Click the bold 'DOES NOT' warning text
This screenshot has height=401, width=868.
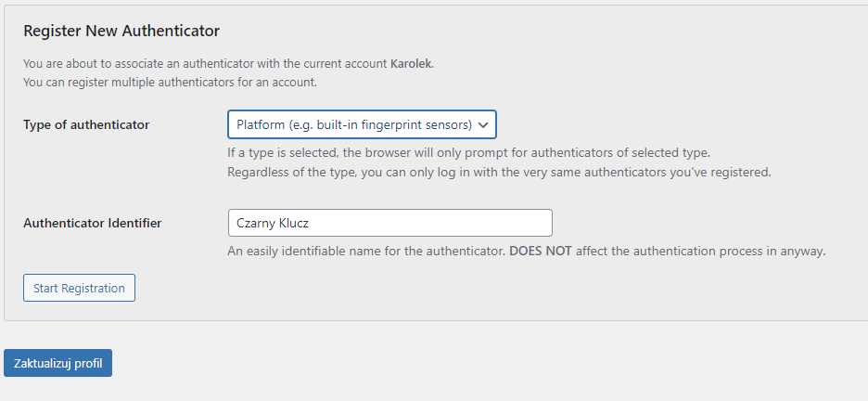click(x=541, y=251)
